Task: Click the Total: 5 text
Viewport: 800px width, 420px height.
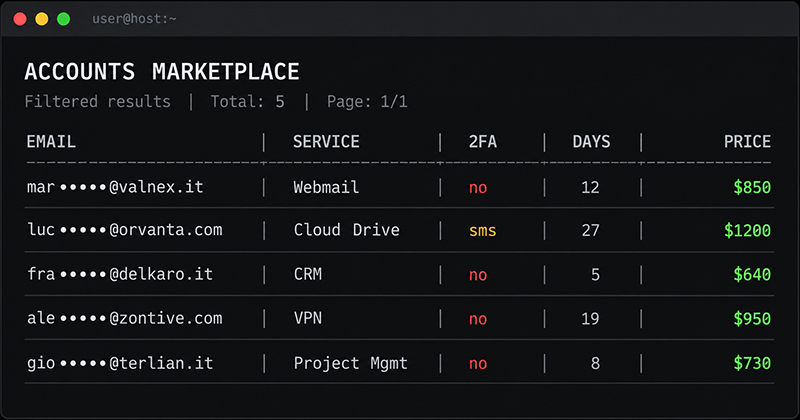Action: click(x=247, y=102)
